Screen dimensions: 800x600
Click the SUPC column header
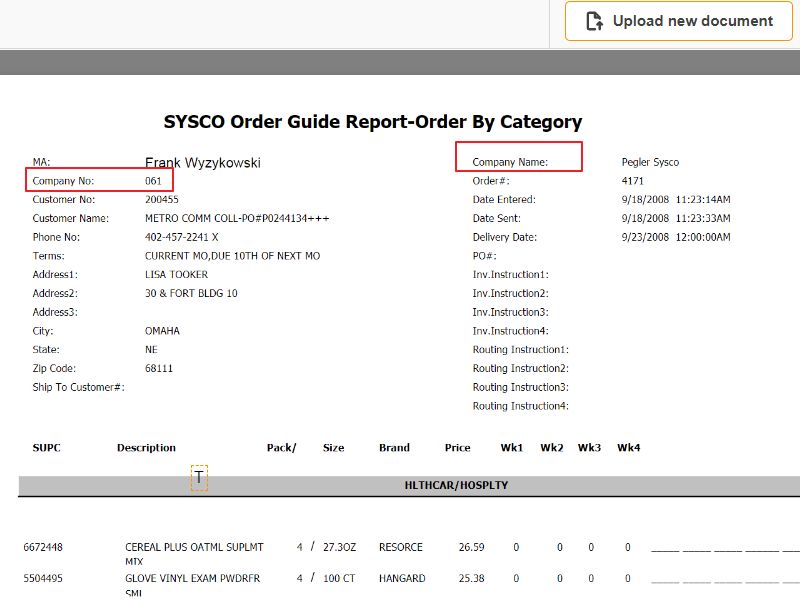(46, 447)
